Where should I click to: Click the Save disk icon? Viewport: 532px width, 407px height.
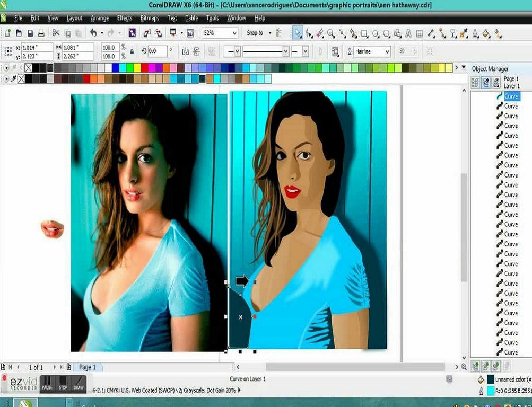[x=30, y=33]
